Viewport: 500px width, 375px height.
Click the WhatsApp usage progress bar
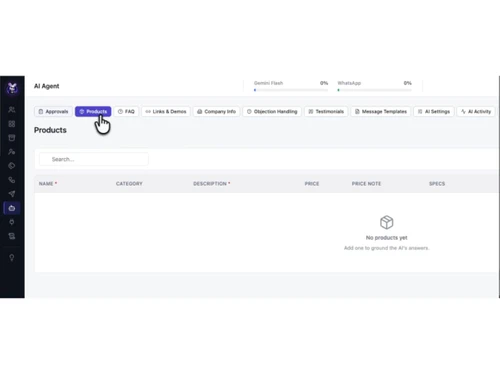pyautogui.click(x=374, y=90)
